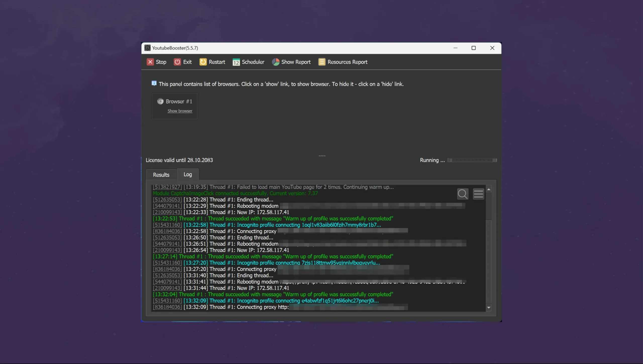
Task: Click the log search magnifier icon
Action: tap(463, 194)
